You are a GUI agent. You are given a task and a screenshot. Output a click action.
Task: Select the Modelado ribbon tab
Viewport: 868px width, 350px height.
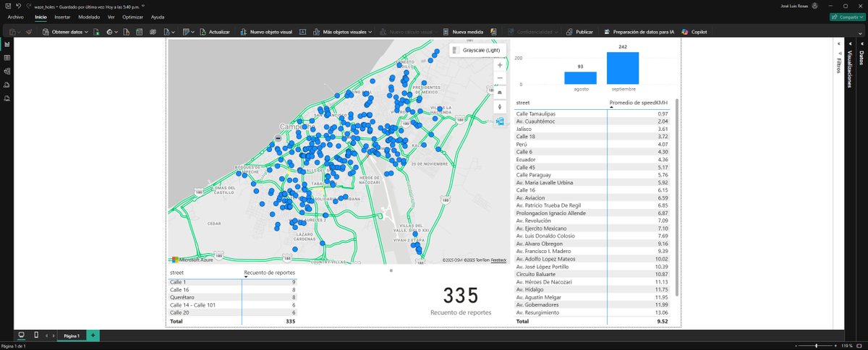(x=90, y=17)
